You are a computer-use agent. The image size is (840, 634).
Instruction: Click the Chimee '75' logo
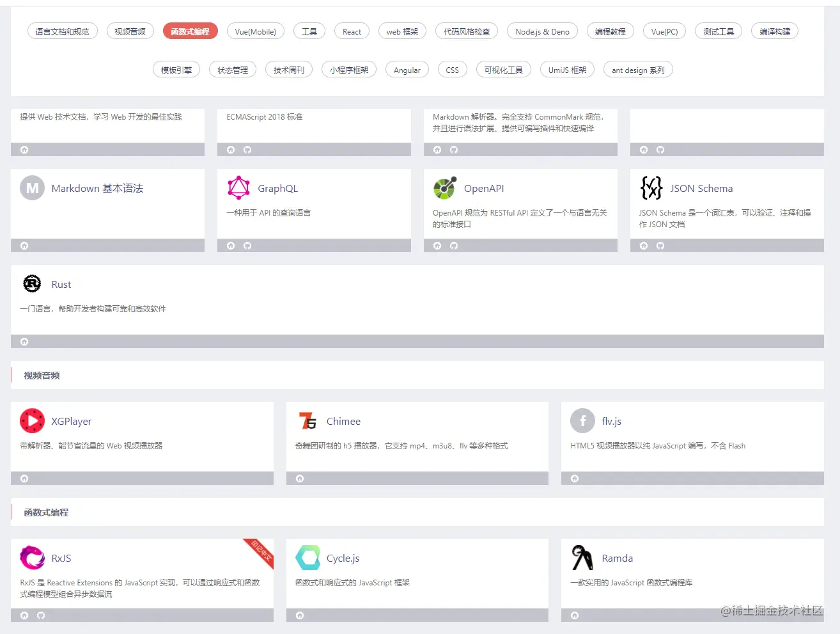click(x=307, y=421)
